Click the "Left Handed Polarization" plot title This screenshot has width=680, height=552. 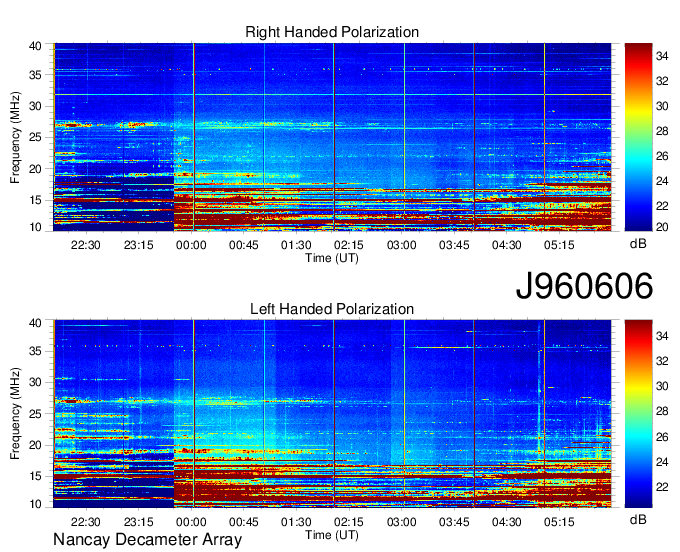(332, 309)
